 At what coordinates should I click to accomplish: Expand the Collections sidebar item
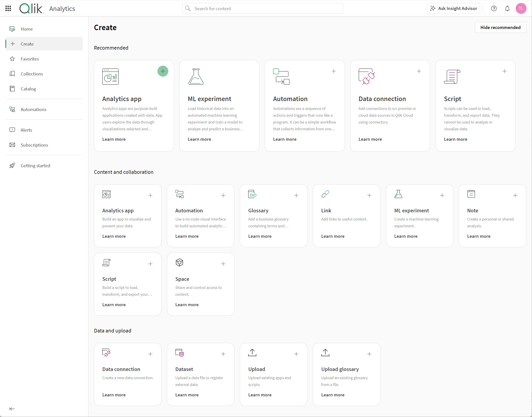[x=32, y=73]
